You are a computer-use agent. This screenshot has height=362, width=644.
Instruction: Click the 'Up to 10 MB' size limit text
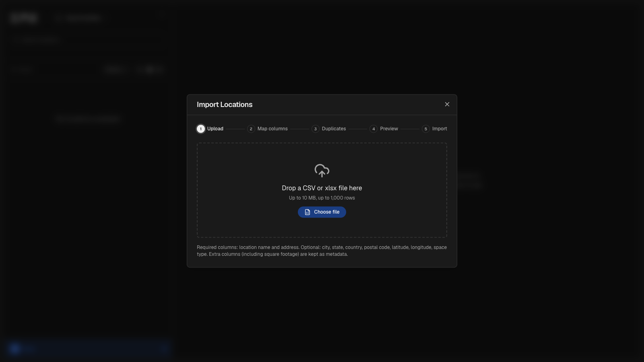pyautogui.click(x=302, y=198)
